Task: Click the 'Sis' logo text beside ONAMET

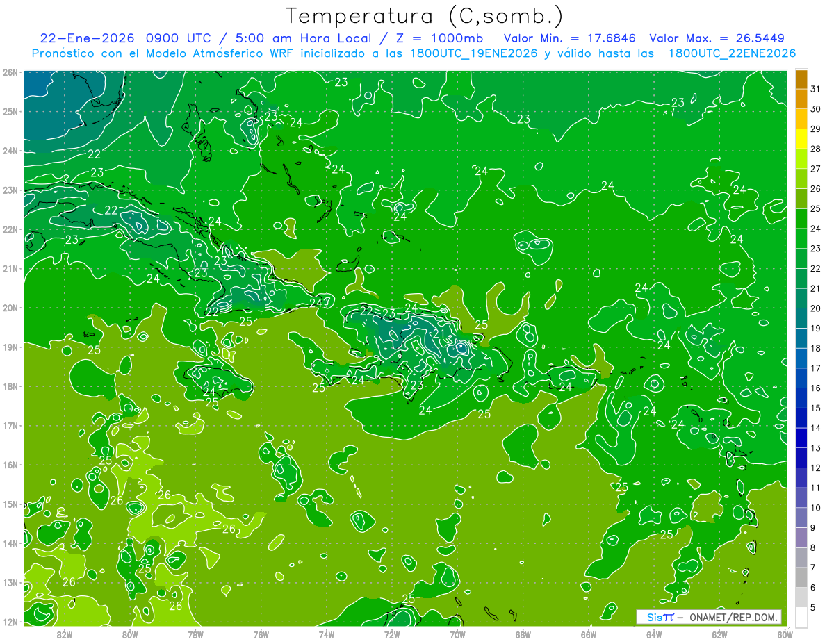Action: pos(655,617)
